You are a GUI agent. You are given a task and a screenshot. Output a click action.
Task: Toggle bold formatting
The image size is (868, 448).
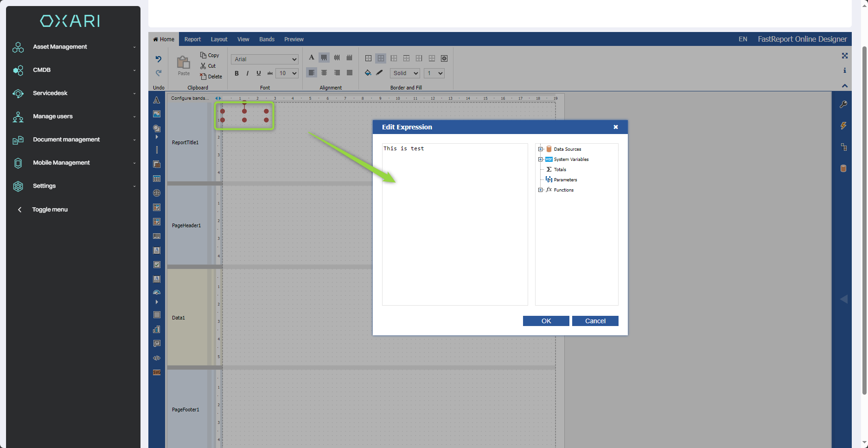coord(236,73)
